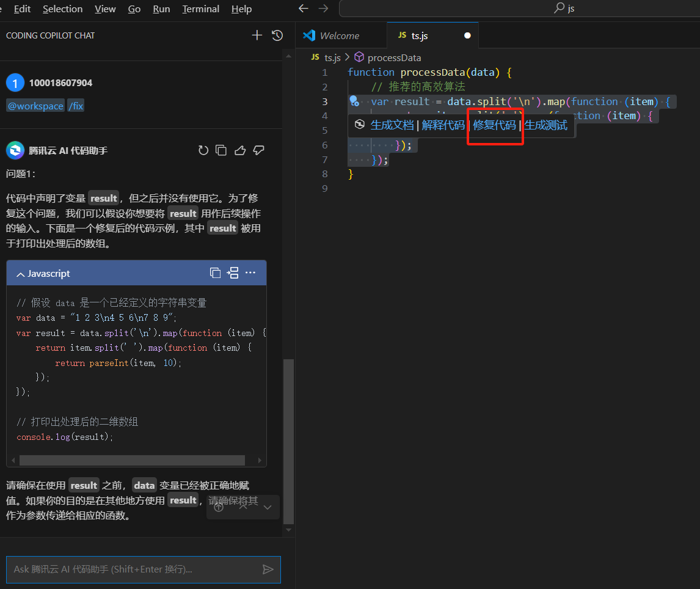Click the floating chevron-down button

(268, 507)
